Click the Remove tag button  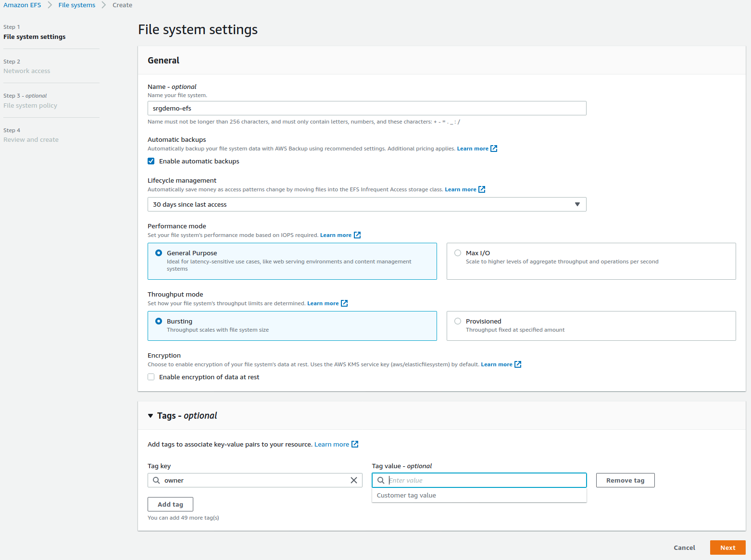click(625, 480)
